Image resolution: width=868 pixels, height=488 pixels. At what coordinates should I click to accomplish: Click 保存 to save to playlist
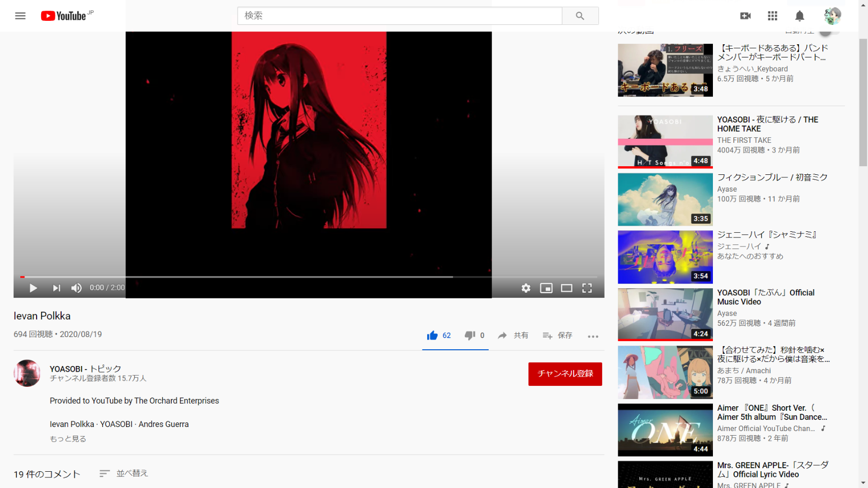[558, 335]
